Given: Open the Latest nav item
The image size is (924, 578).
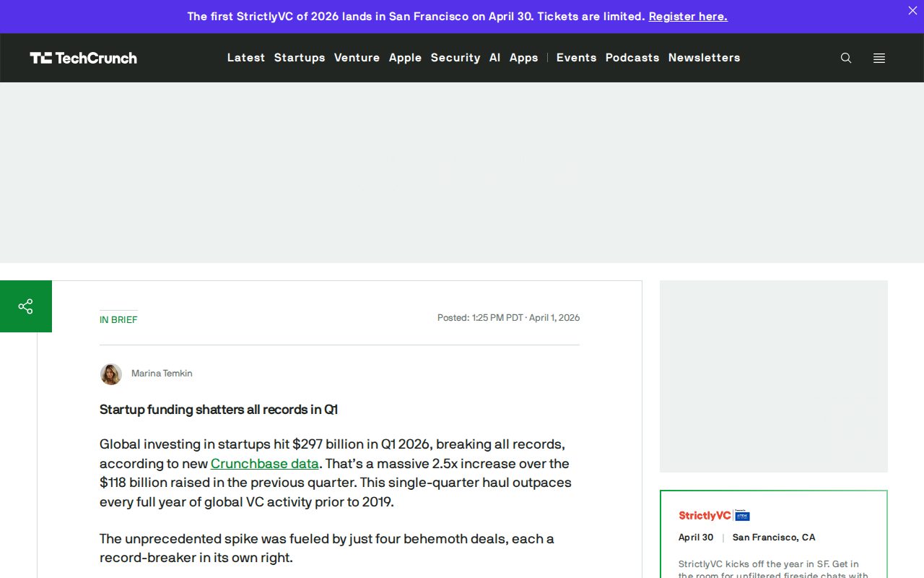Looking at the screenshot, I should point(246,58).
